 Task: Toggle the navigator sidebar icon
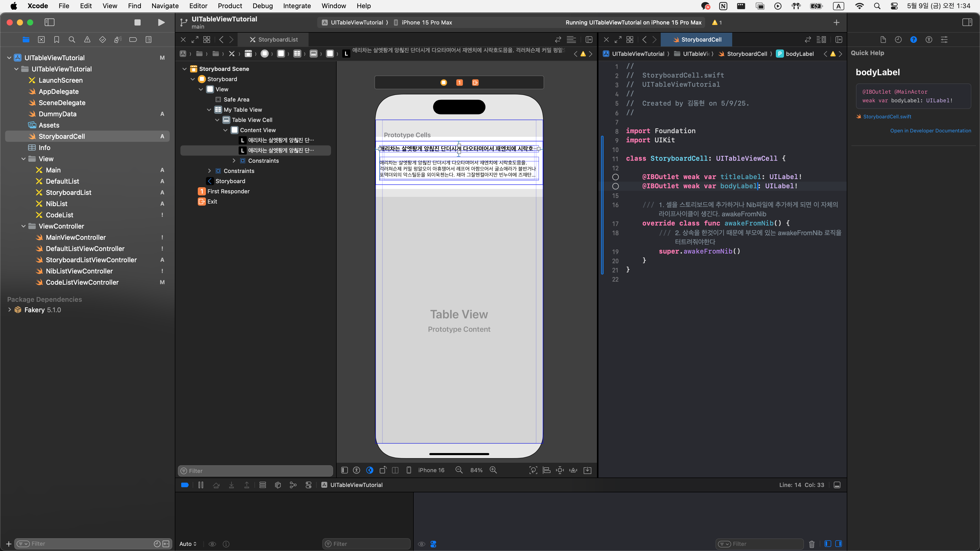click(x=50, y=22)
